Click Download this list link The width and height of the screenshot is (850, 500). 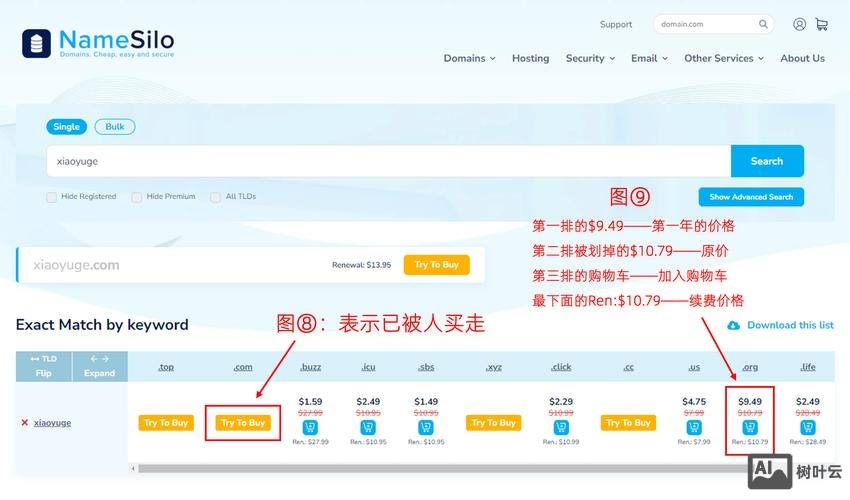click(789, 325)
